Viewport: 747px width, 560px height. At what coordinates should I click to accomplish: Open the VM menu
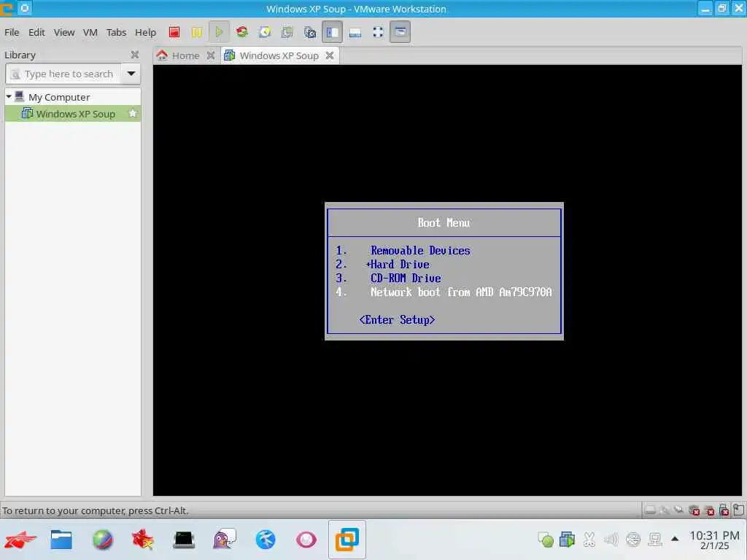pyautogui.click(x=90, y=32)
